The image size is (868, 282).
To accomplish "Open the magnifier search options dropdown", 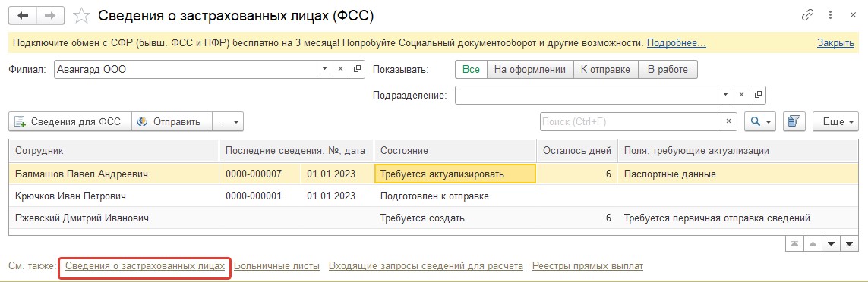I will tap(760, 121).
